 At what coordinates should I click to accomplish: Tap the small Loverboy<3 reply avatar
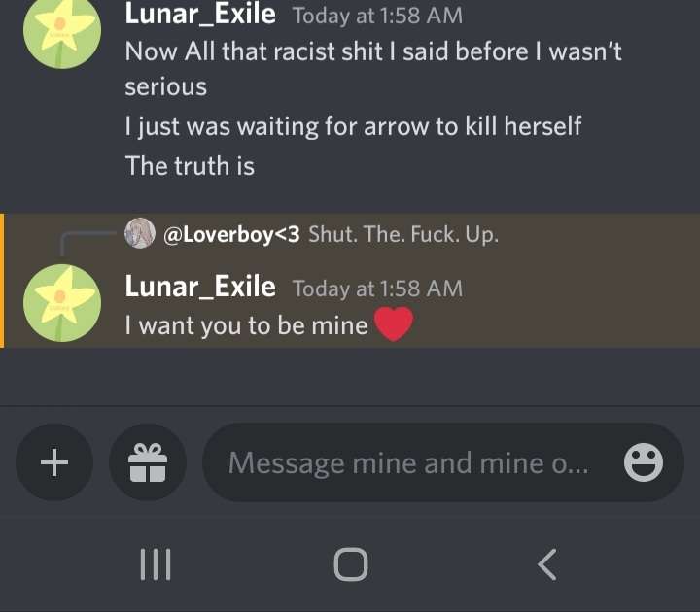coord(140,233)
